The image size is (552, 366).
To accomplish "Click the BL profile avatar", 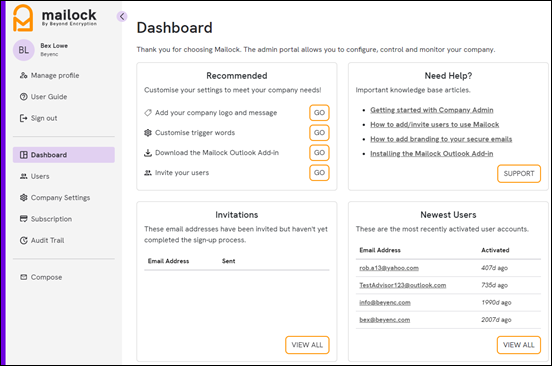I will click(x=24, y=50).
